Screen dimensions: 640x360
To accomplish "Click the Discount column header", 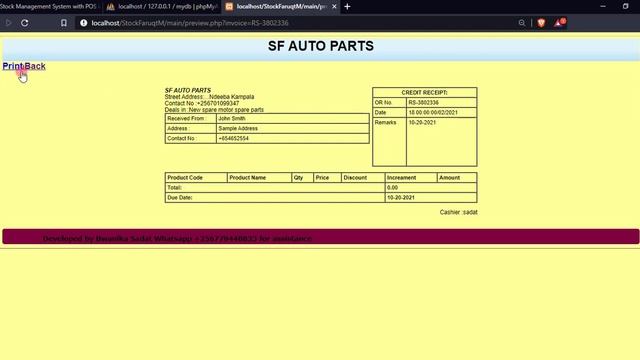I will click(x=363, y=178).
